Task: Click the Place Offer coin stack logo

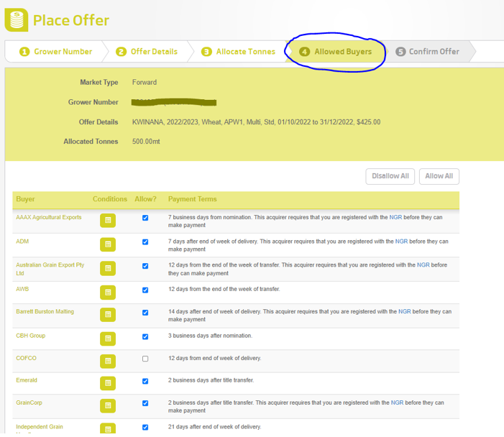Action: [17, 20]
